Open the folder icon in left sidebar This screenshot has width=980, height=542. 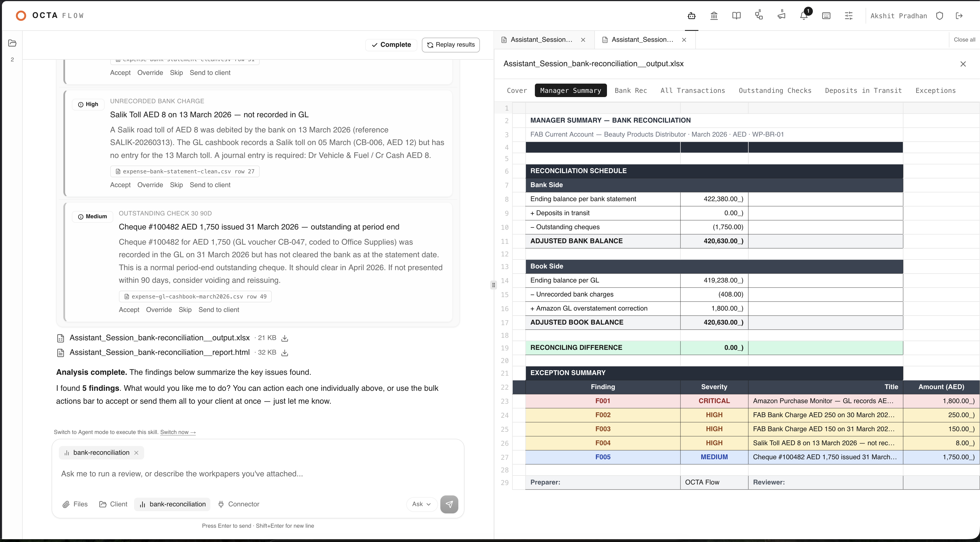12,43
